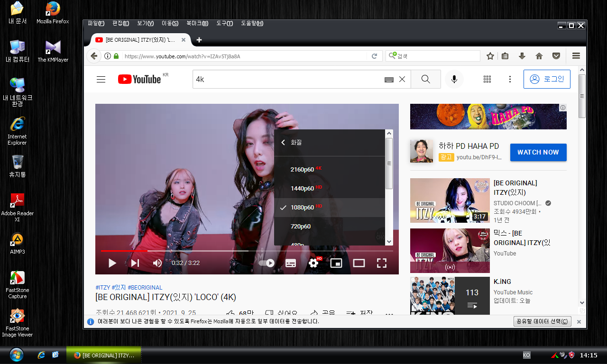This screenshot has width=607, height=364.
Task: Open Firefox downloads panel
Action: click(522, 56)
